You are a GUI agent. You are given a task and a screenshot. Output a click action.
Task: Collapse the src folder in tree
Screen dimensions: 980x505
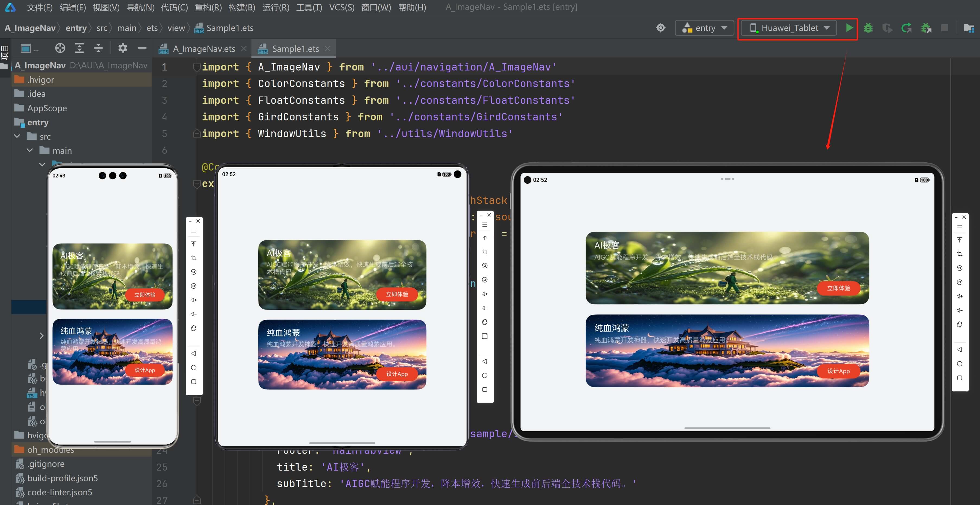coord(17,136)
